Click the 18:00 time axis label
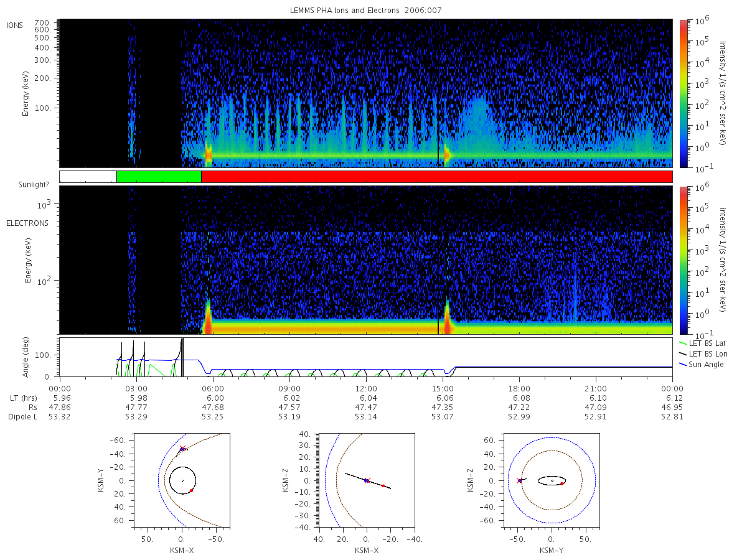The height and width of the screenshot is (560, 747). click(519, 387)
